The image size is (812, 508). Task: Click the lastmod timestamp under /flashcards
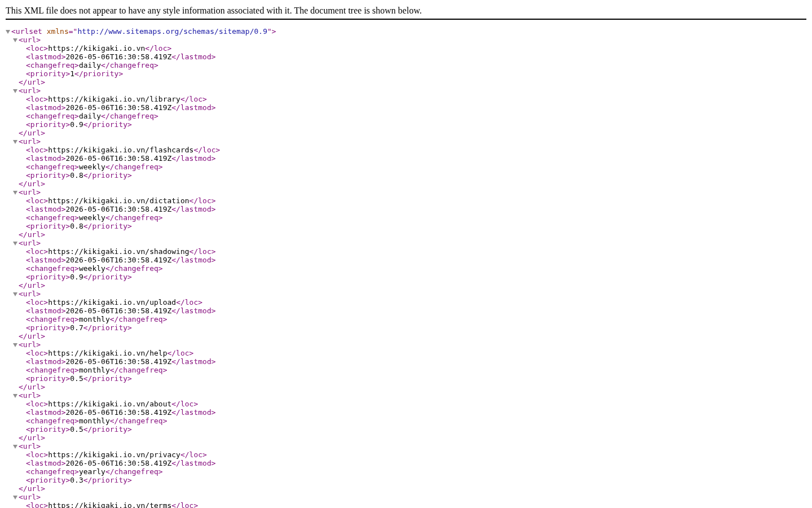coord(118,159)
